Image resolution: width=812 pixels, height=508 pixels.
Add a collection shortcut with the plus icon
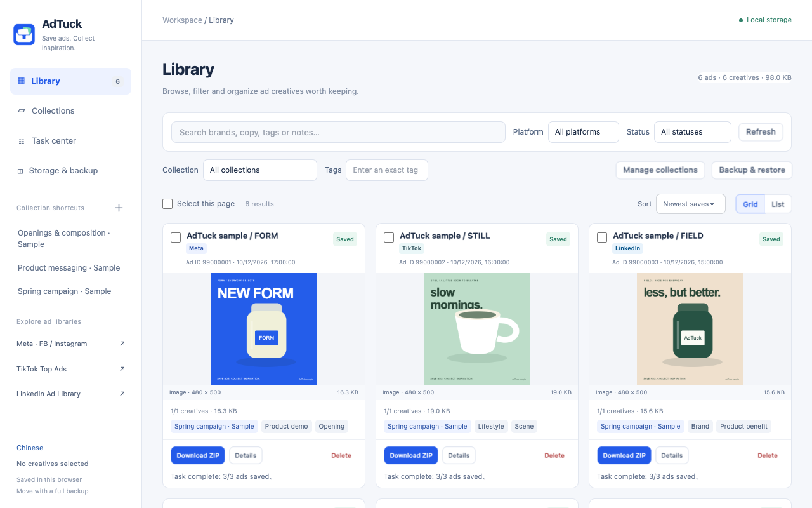[119, 208]
